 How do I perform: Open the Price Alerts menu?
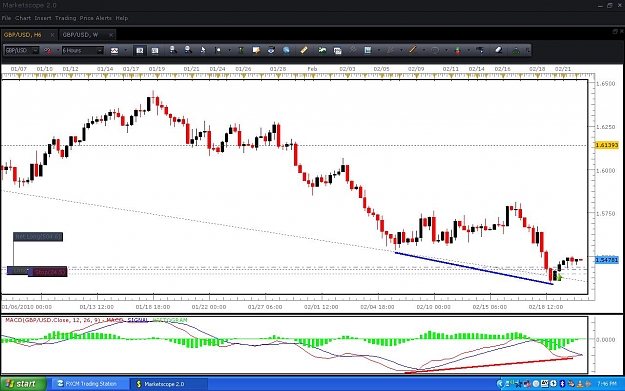pyautogui.click(x=96, y=18)
